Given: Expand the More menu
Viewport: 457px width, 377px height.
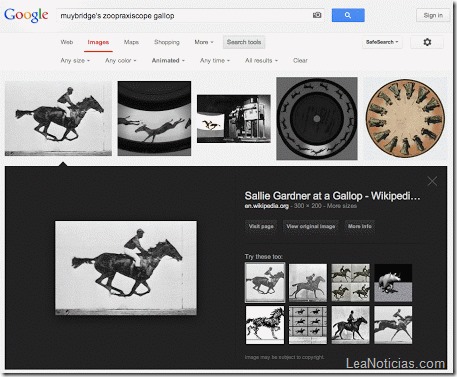Looking at the screenshot, I should tap(204, 42).
